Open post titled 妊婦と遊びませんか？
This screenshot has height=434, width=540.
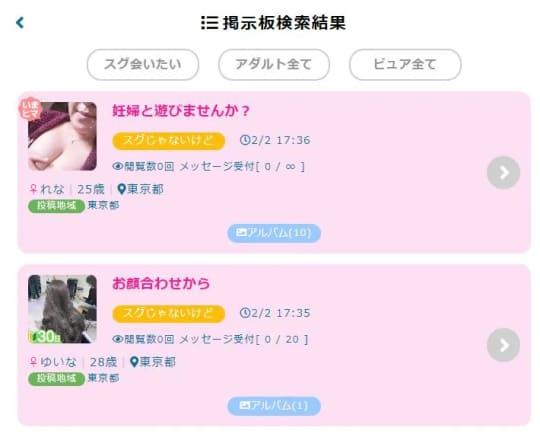[x=181, y=111]
